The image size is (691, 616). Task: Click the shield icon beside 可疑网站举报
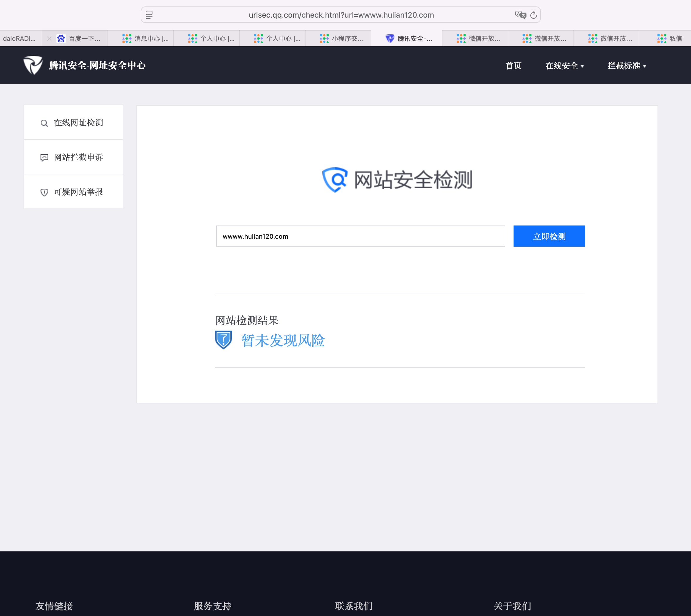tap(44, 192)
